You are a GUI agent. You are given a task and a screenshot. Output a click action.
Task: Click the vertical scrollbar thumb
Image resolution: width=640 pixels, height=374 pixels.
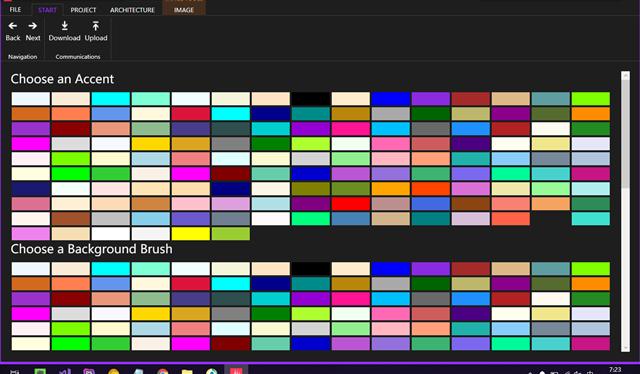[625, 134]
